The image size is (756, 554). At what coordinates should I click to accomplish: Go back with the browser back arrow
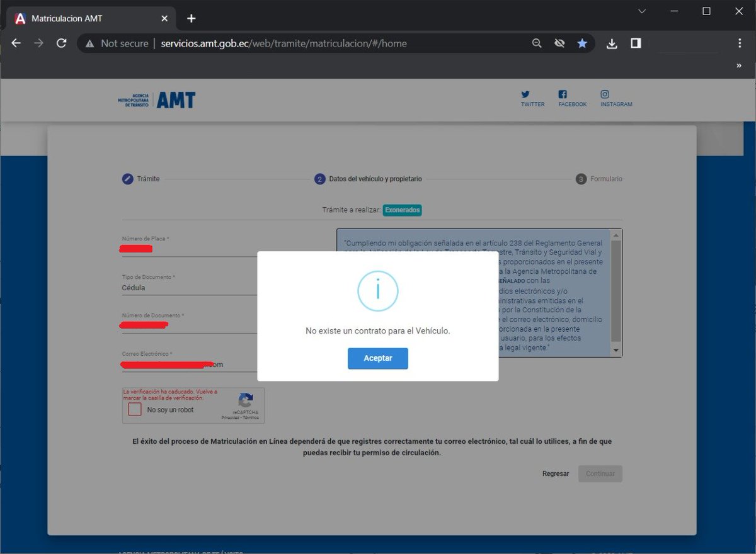pyautogui.click(x=16, y=43)
